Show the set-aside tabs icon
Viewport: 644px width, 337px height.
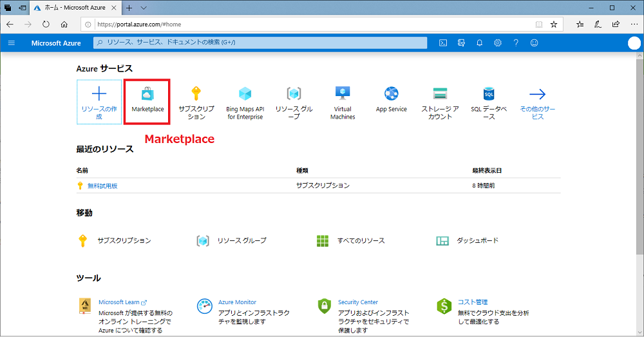click(x=8, y=8)
